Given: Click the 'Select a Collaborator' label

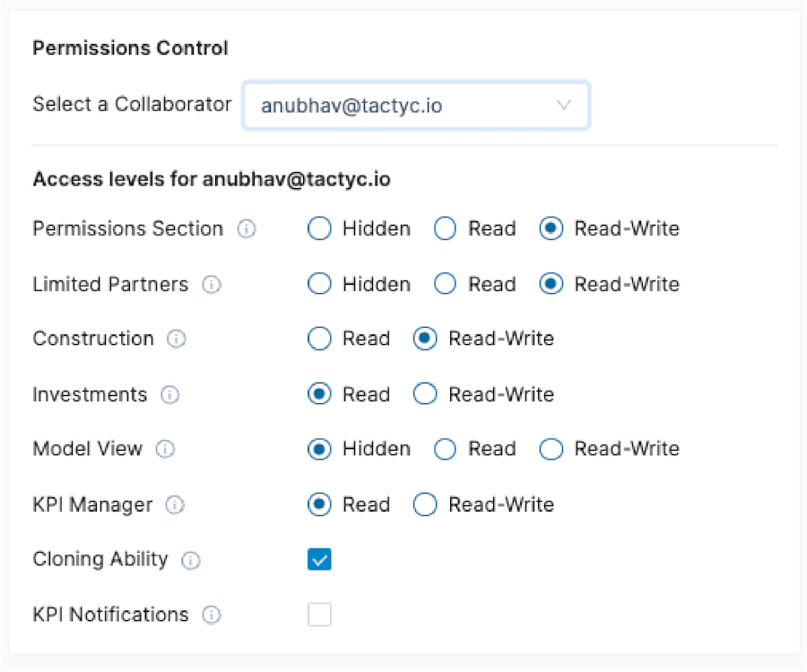Looking at the screenshot, I should point(132,104).
